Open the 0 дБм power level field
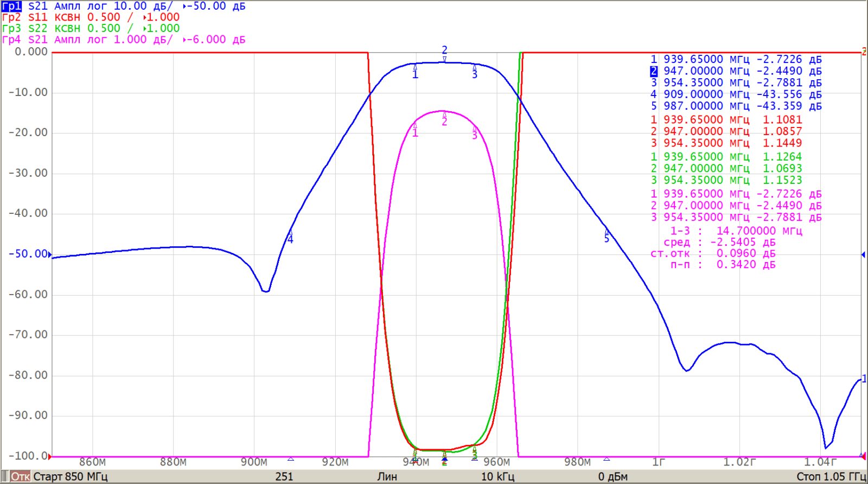The height and width of the screenshot is (484, 868). pos(612,476)
